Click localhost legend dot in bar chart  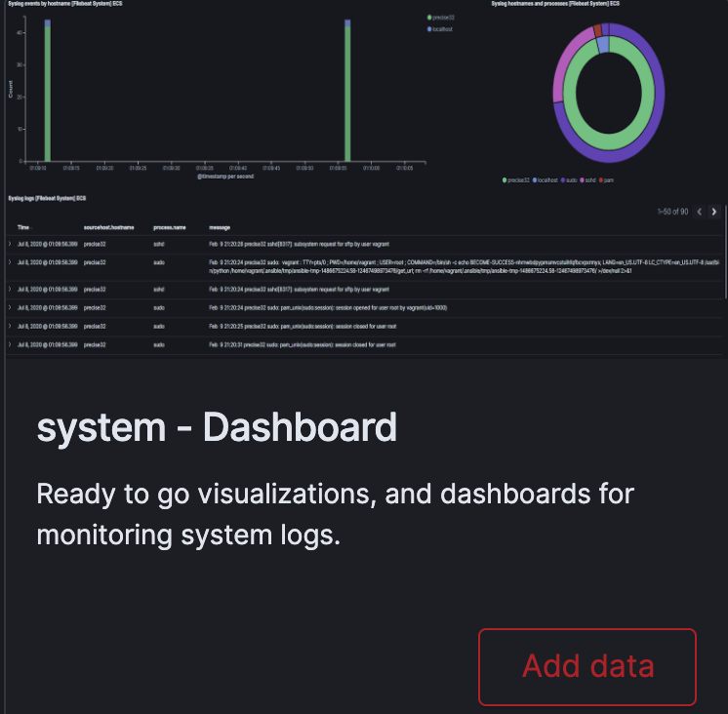[x=428, y=29]
